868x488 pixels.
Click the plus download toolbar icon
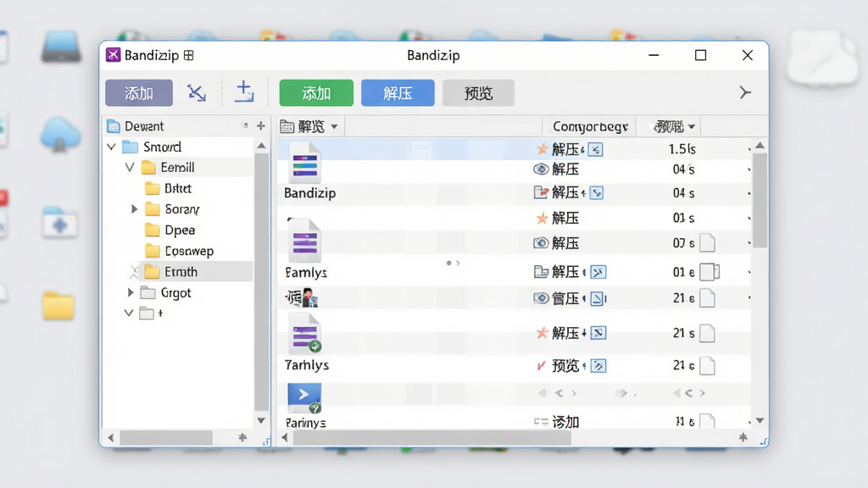click(243, 91)
